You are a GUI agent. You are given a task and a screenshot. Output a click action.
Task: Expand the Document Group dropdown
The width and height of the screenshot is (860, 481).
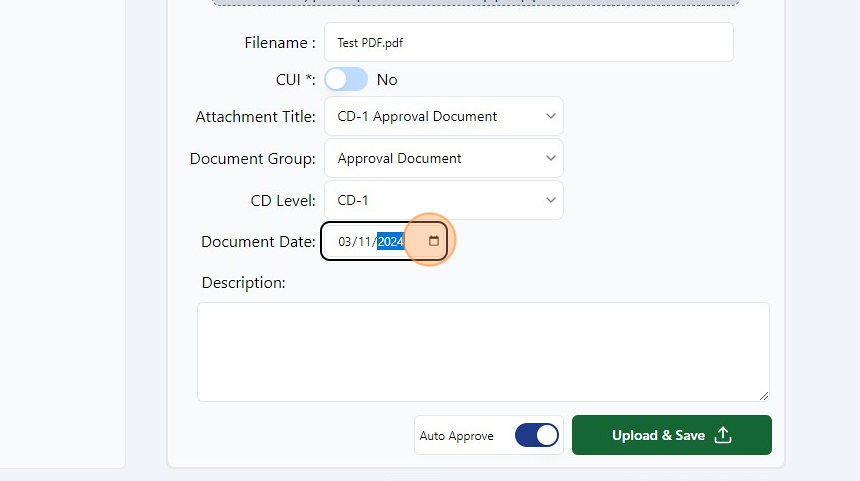[443, 158]
